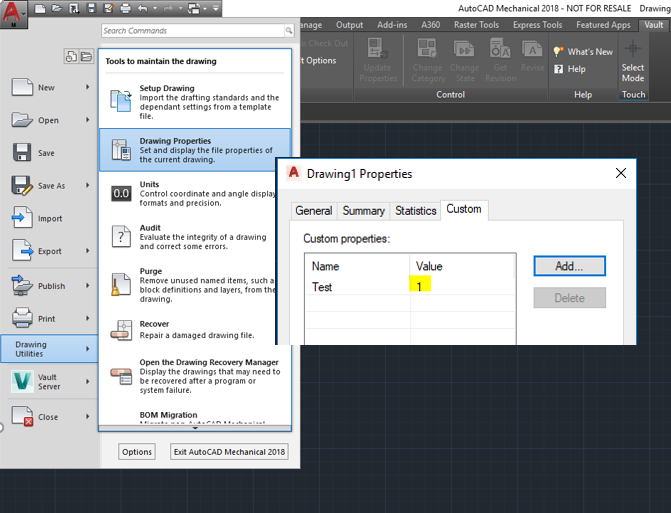Viewport: 671px width, 513px height.
Task: Show Recent Documents icon in application menu
Action: pos(71,56)
